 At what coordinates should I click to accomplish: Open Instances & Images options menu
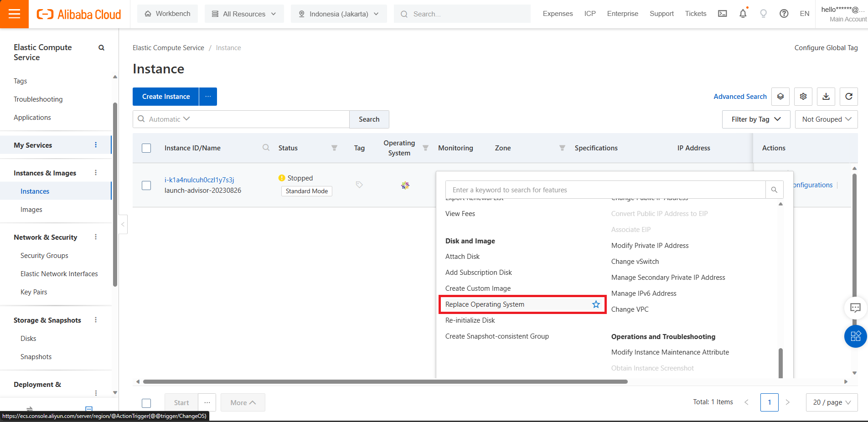[96, 173]
